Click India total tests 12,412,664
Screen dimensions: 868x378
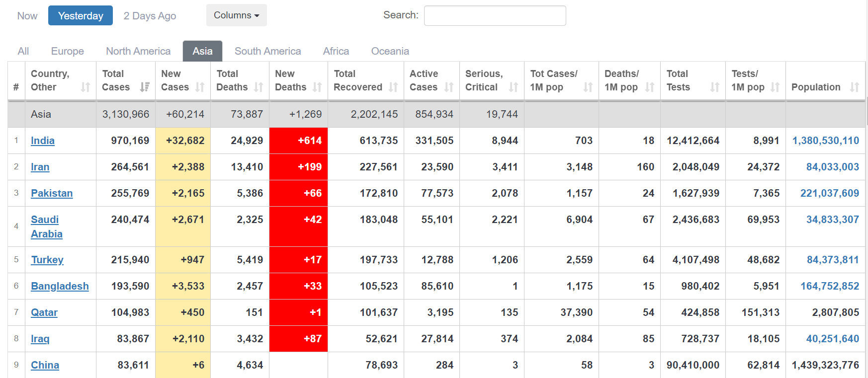click(693, 141)
